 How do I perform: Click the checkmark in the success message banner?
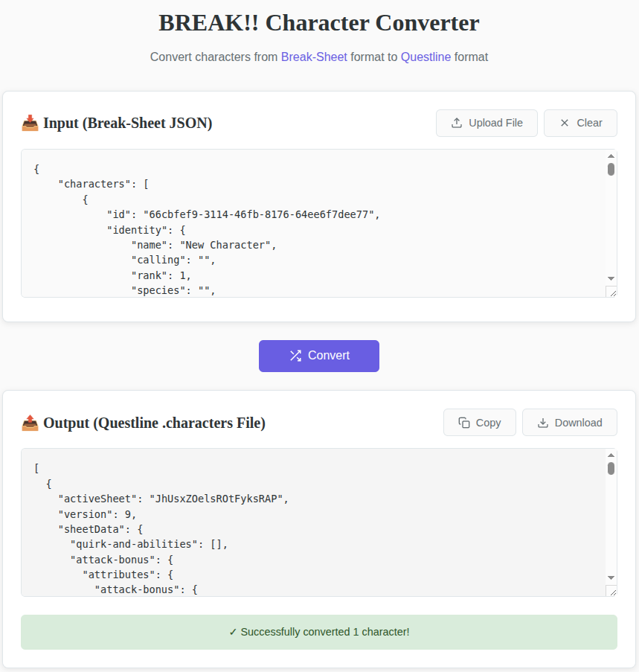(x=234, y=632)
